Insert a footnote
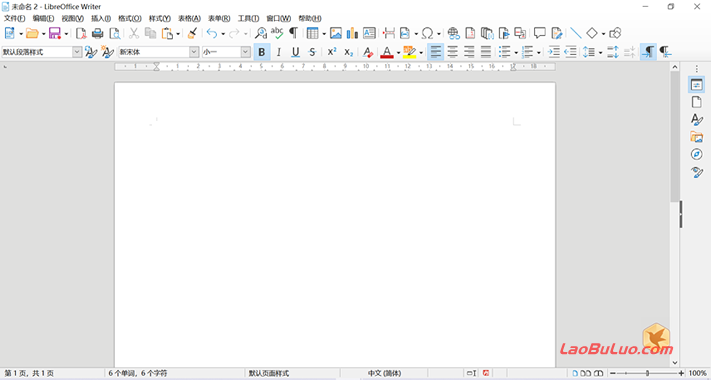The width and height of the screenshot is (711, 380). click(470, 33)
